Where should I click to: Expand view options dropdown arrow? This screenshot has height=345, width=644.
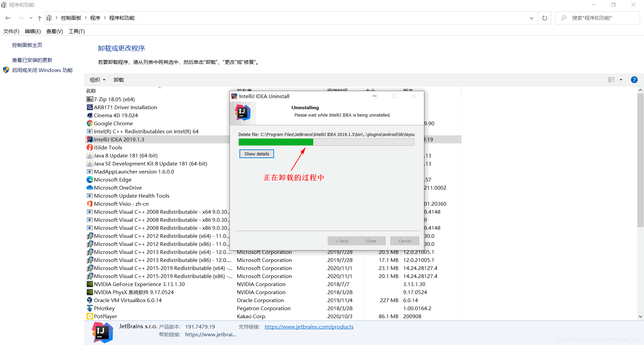[x=621, y=80]
